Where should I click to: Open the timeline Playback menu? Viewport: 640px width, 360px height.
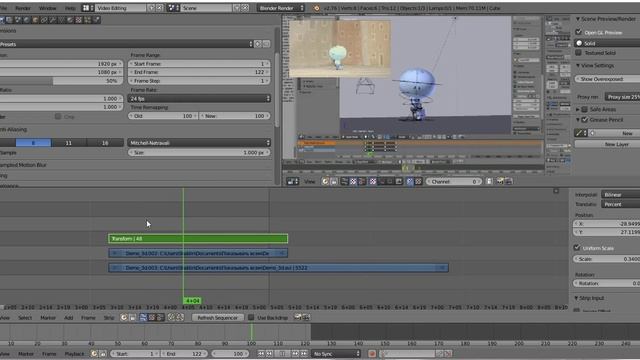[x=74, y=354]
